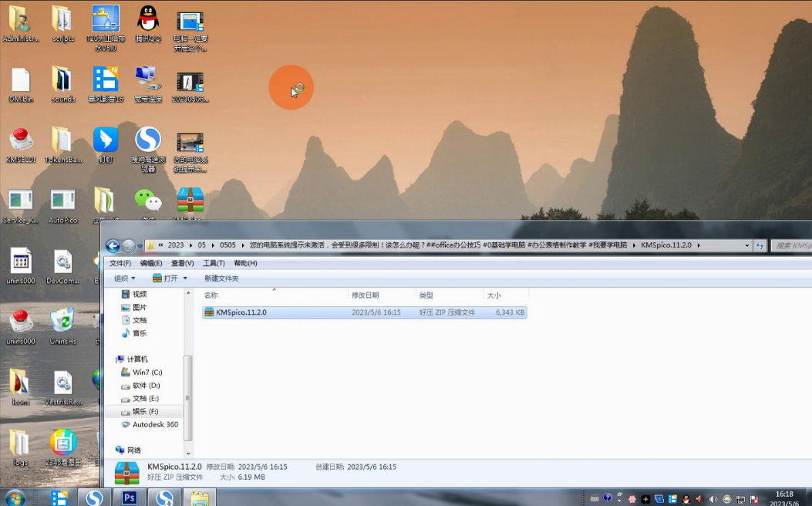
Task: Expand breadcrumb arrow after 0505
Action: [242, 245]
